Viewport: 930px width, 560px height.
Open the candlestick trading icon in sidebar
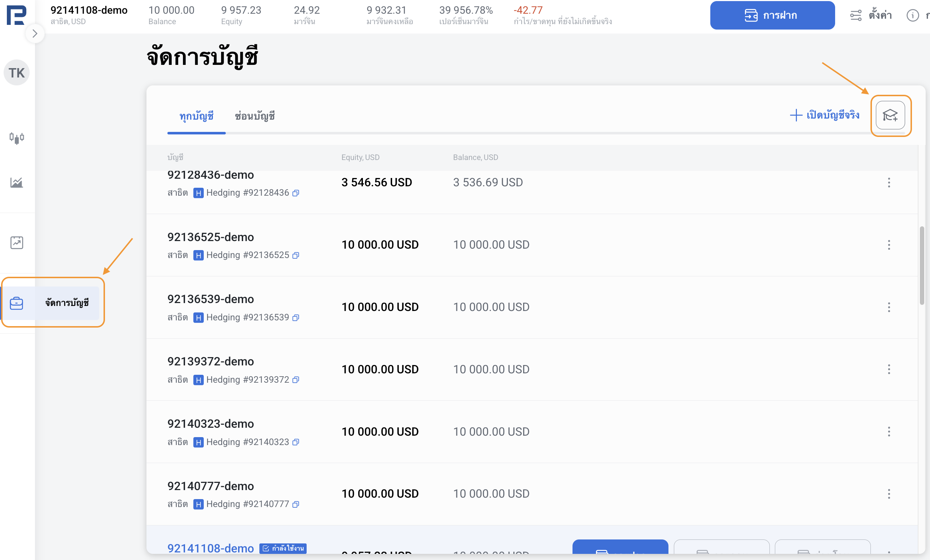[17, 138]
